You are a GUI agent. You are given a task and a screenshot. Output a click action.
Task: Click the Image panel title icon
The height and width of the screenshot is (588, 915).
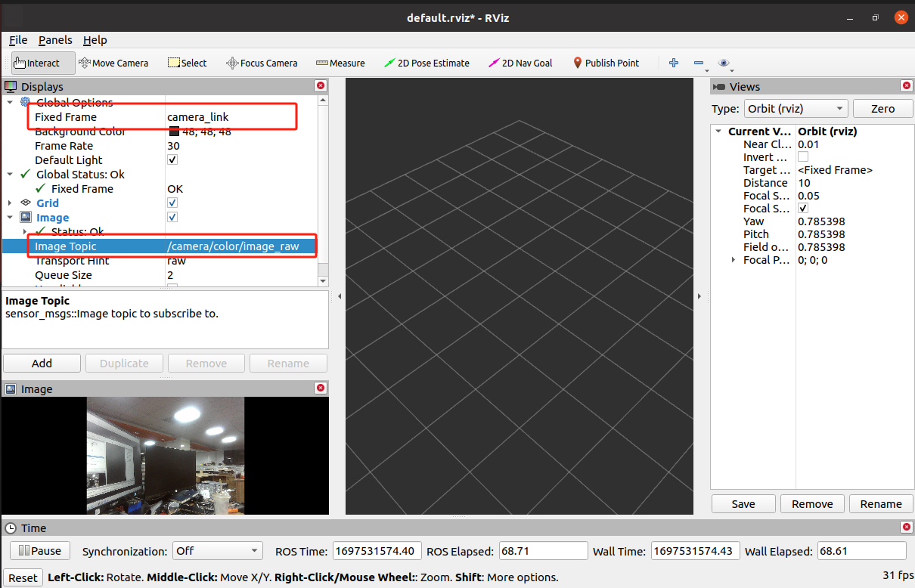11,389
